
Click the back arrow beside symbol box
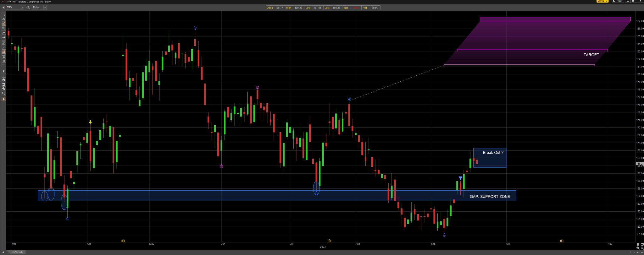tap(3, 8)
